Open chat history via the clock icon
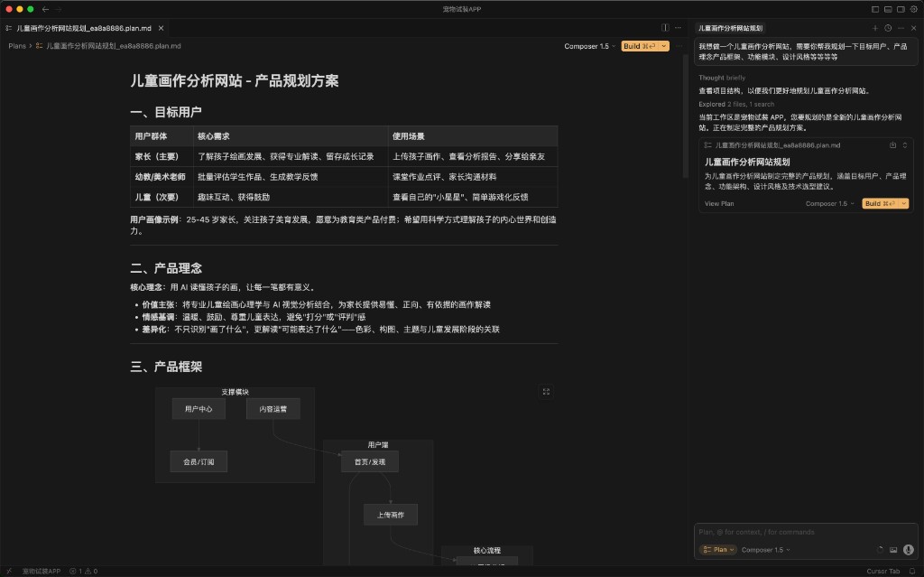 pyautogui.click(x=888, y=28)
